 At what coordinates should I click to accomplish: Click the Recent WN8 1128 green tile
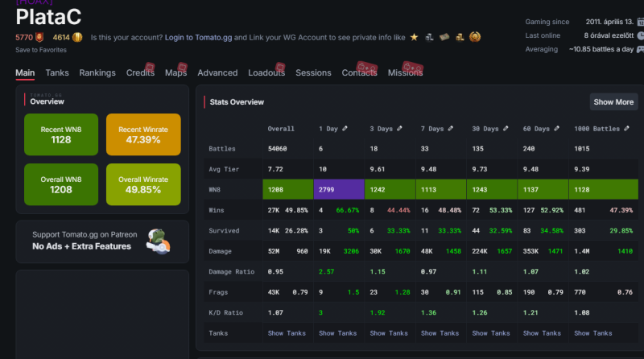61,134
